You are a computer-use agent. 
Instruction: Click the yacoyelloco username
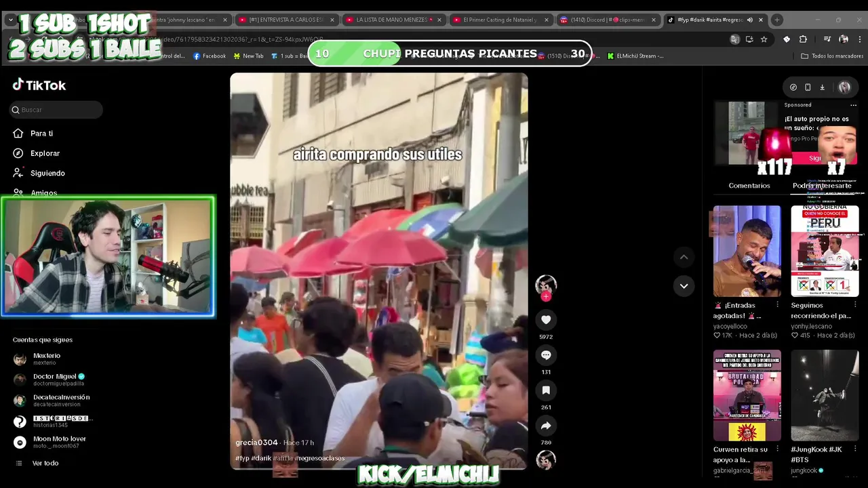[x=730, y=326]
